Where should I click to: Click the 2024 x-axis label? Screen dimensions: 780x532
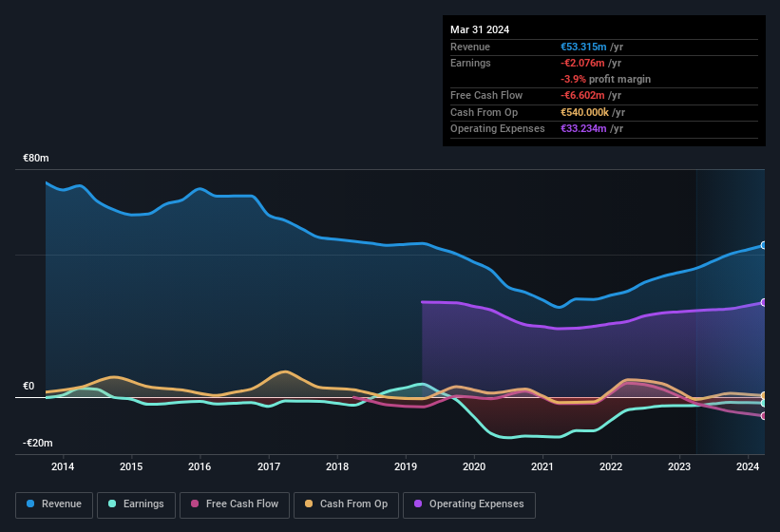(748, 466)
